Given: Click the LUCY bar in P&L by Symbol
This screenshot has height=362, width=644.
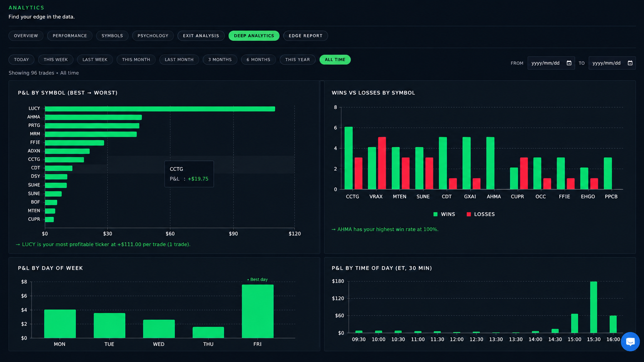Looking at the screenshot, I should point(160,109).
